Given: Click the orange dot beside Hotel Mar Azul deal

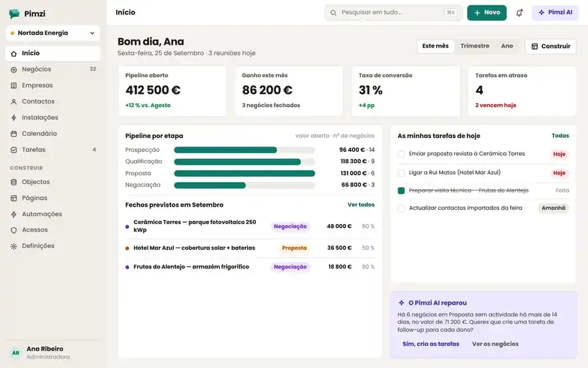Looking at the screenshot, I should pos(127,248).
